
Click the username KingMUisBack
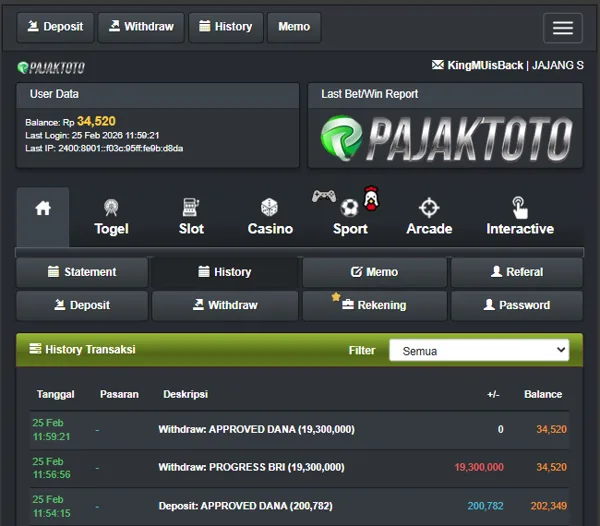(x=485, y=65)
